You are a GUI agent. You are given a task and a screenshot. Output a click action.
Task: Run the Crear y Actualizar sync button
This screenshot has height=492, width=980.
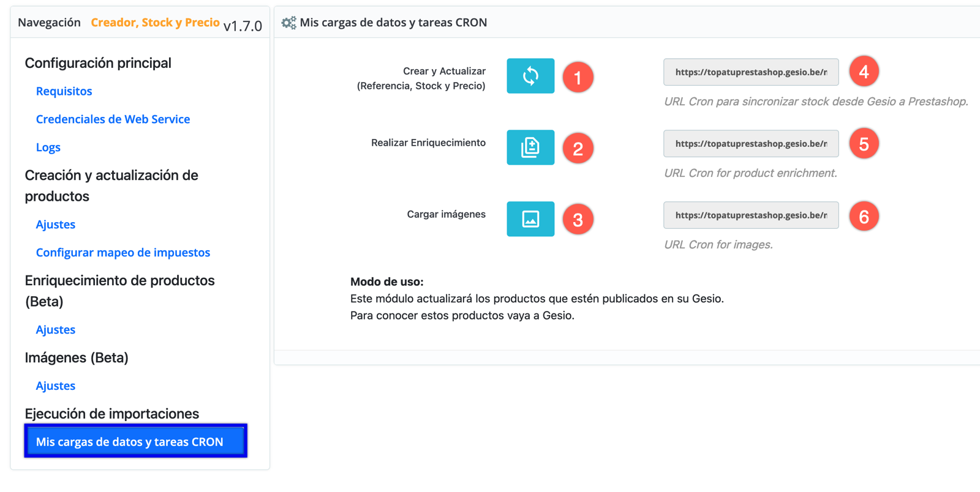[530, 76]
